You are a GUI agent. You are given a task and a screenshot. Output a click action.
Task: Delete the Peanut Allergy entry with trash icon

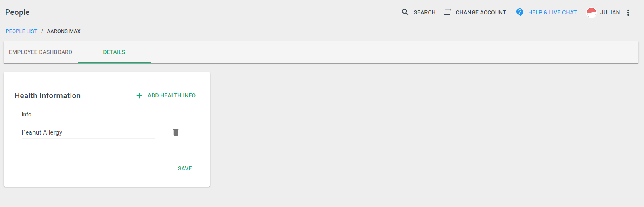click(176, 132)
